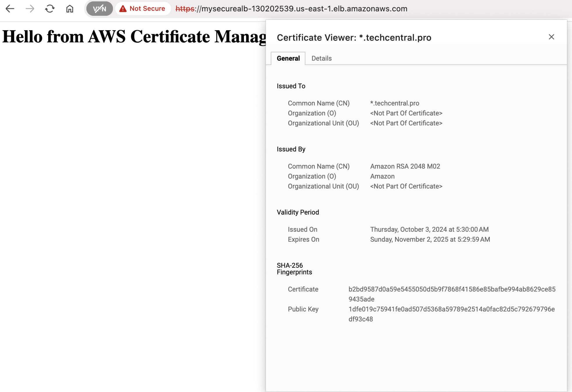This screenshot has height=392, width=572.
Task: Click the issuer Organization value Amazon
Action: coord(382,177)
